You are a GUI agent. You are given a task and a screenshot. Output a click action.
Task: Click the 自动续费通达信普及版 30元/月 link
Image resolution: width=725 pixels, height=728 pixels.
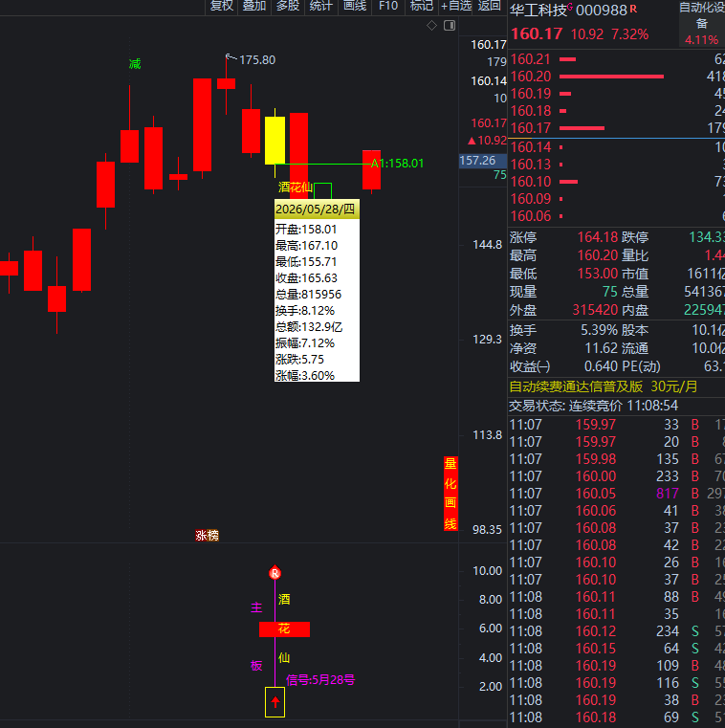603,386
